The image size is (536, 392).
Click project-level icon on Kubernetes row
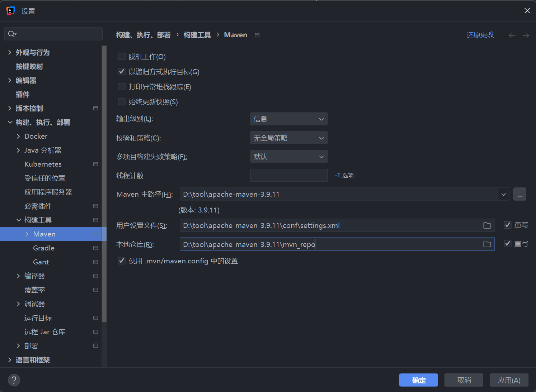[x=95, y=164]
